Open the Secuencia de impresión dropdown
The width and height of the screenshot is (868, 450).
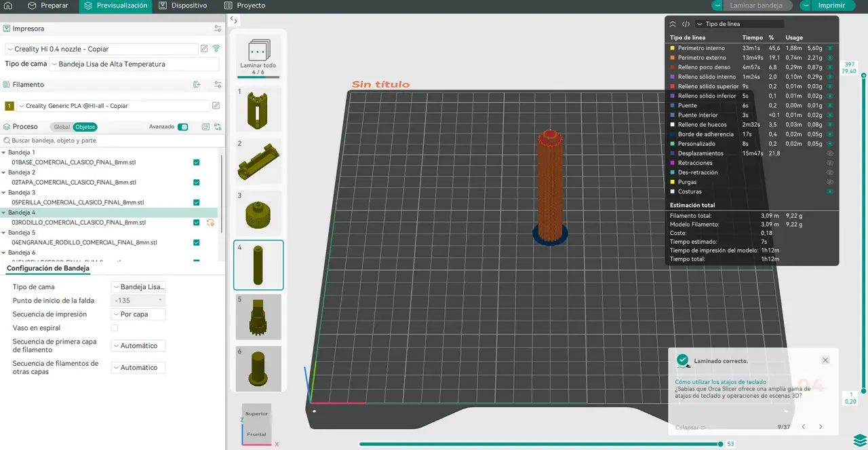(138, 314)
